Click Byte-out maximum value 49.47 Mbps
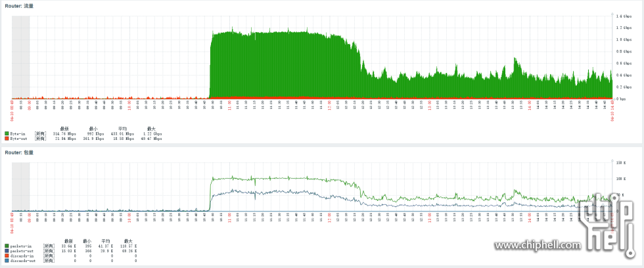The width and height of the screenshot is (644, 268). point(151,139)
